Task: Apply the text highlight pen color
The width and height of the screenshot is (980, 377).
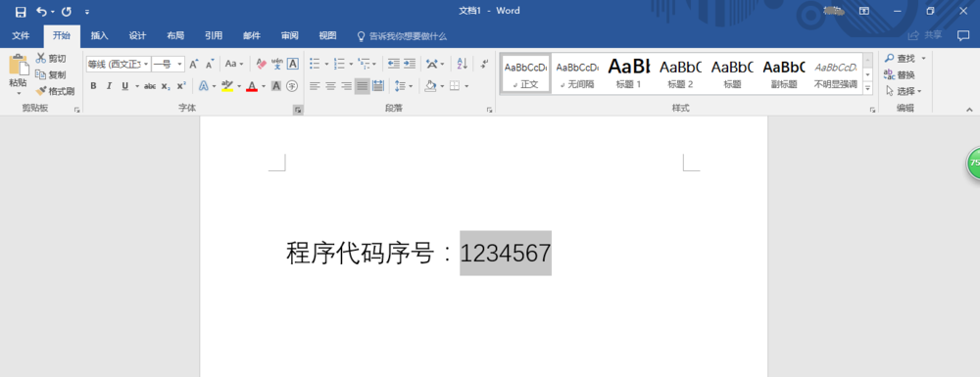Action: coord(227,86)
